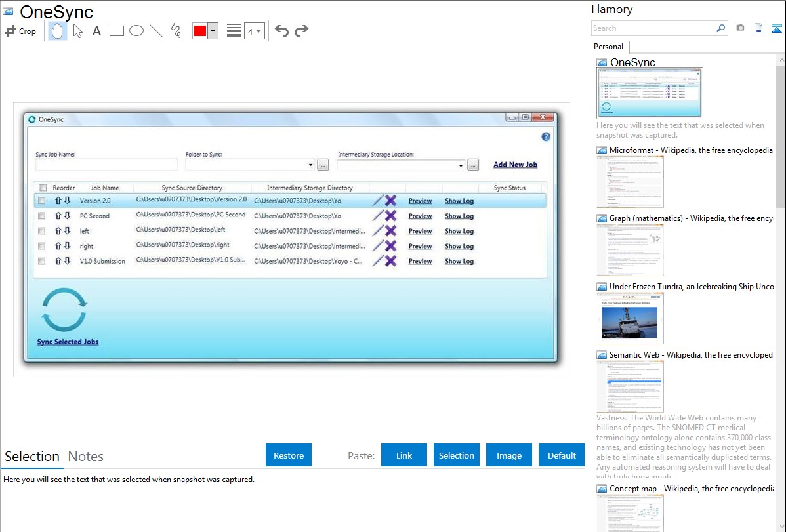Open the color picker dropdown arrow
786x532 pixels.
[213, 31]
